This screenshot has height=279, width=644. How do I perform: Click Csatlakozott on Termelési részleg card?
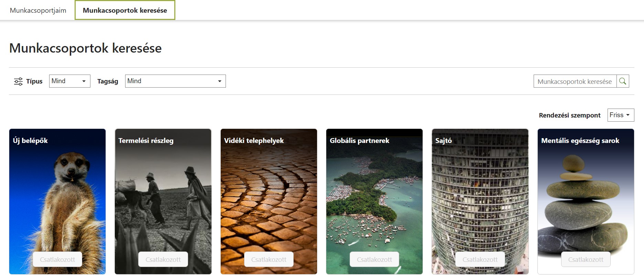(x=163, y=259)
